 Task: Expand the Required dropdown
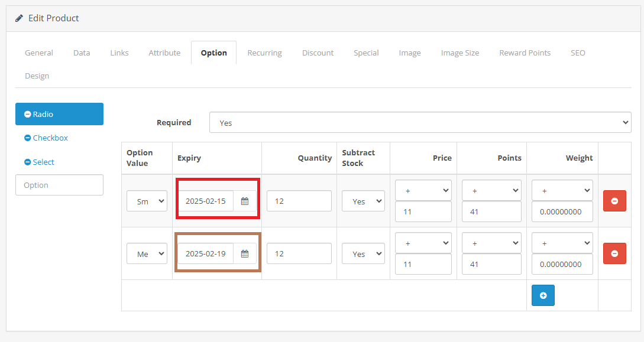[x=420, y=123]
